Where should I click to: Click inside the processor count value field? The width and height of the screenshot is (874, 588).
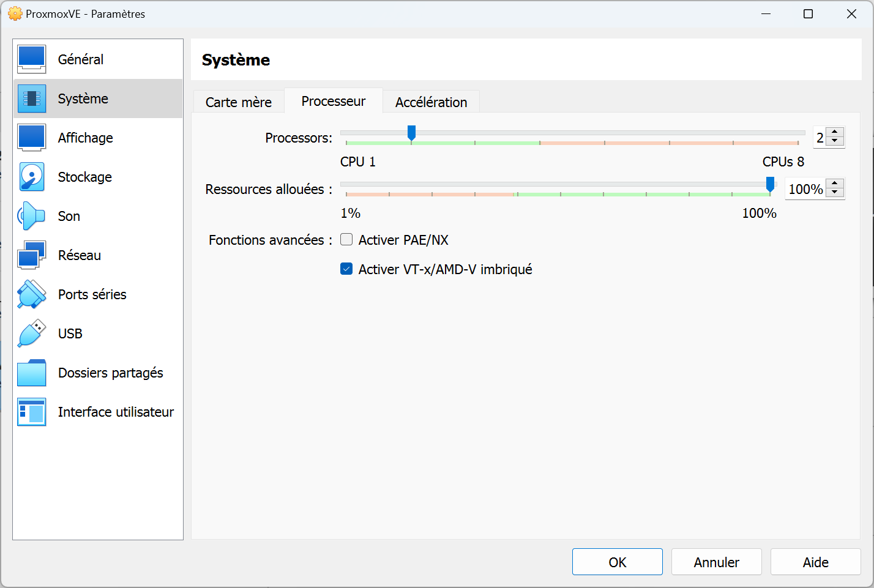tap(819, 137)
